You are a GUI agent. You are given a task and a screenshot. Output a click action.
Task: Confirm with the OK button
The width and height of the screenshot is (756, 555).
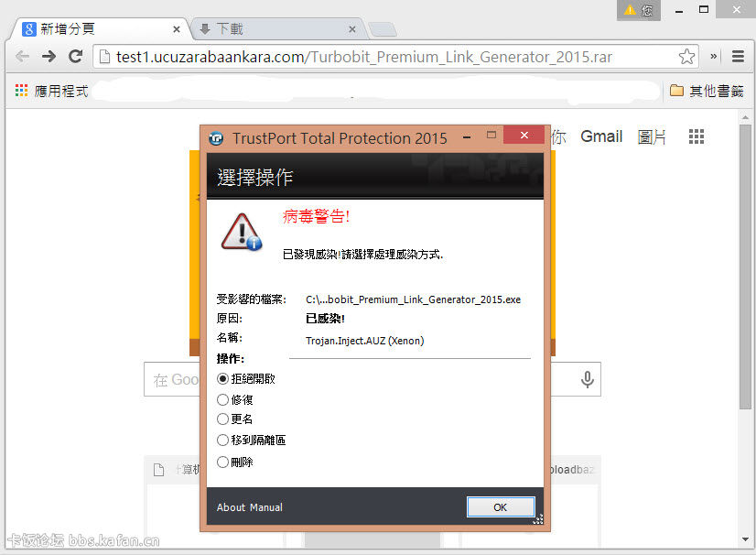[x=501, y=507]
